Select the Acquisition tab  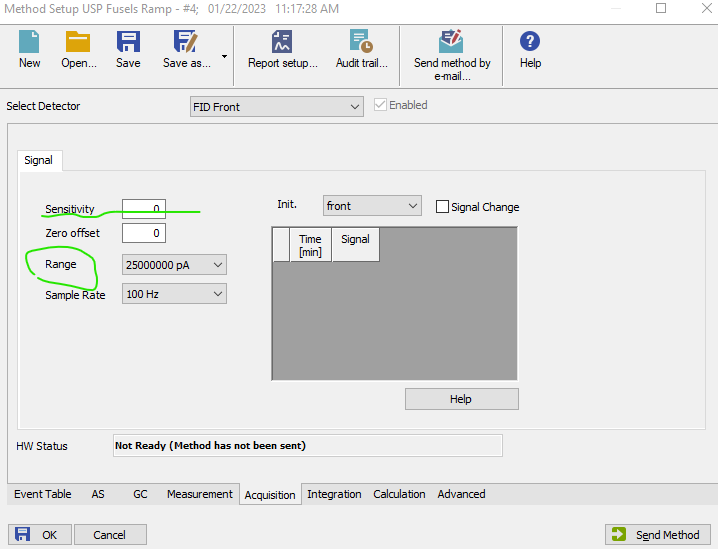click(270, 495)
